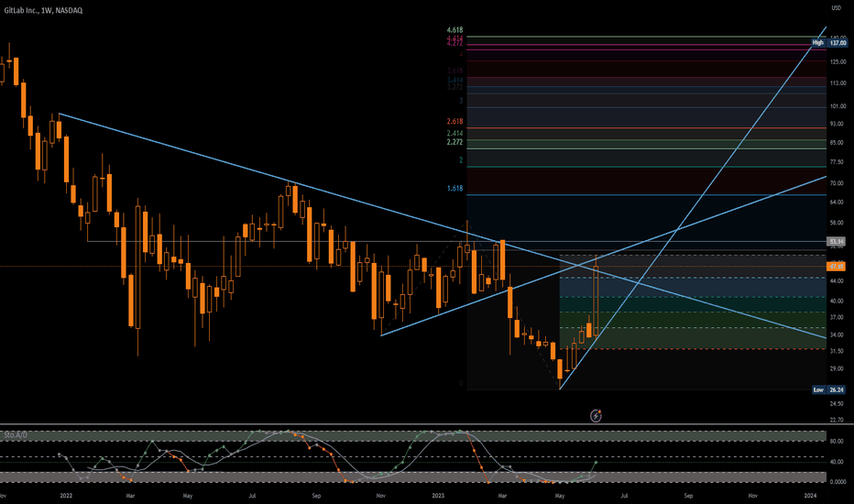The height and width of the screenshot is (504, 854).
Task: Select the High 137.00 price label
Action: 829,42
